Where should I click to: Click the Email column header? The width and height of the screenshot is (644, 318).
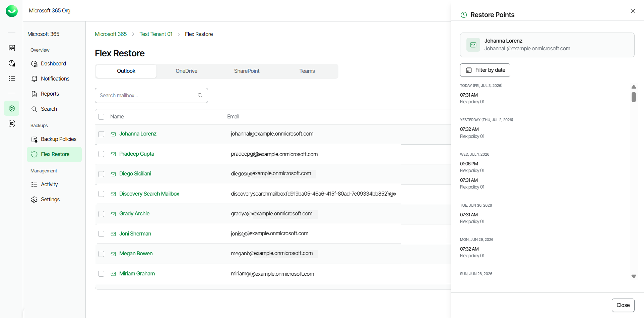click(x=233, y=117)
